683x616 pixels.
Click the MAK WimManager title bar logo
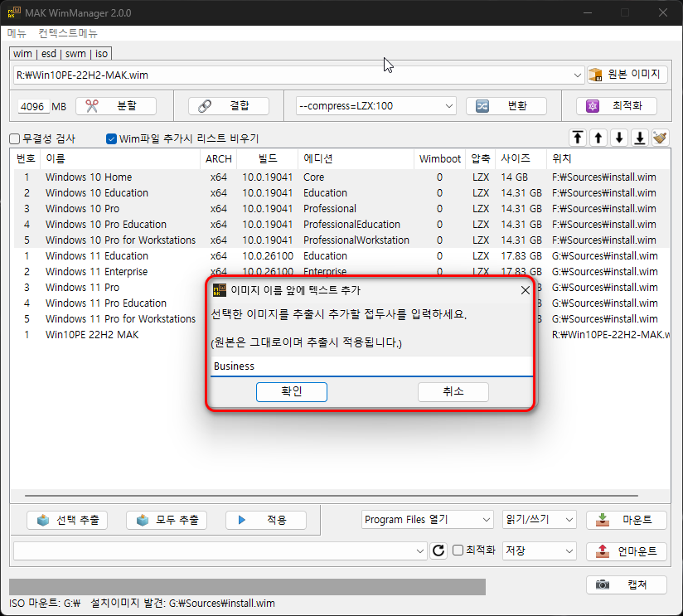pos(14,12)
